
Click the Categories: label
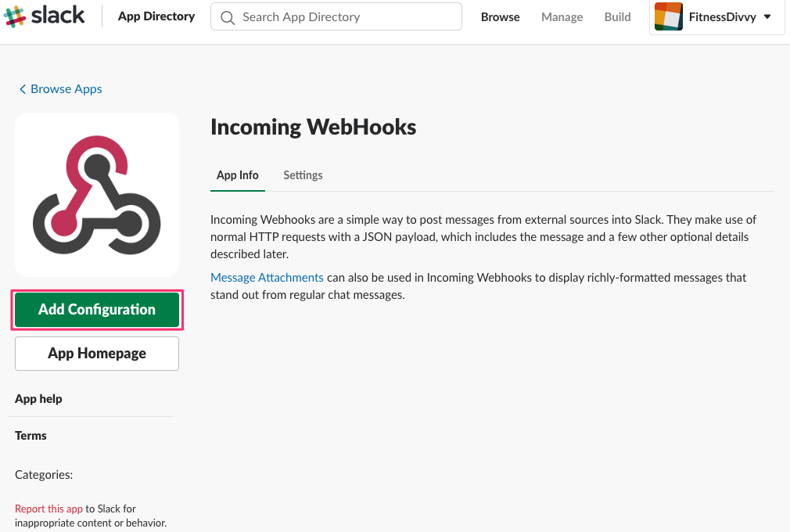tap(44, 475)
